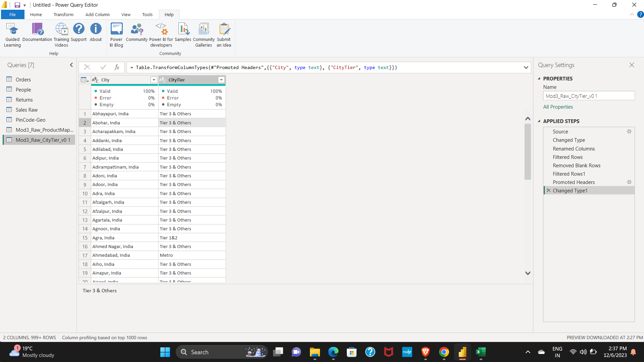
Task: Cancel formula edit with X icon
Action: 87,67
